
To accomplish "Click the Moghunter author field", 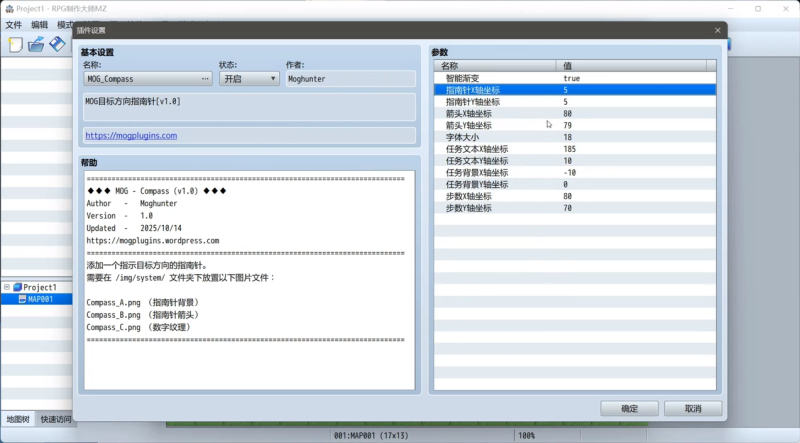I will coord(351,79).
